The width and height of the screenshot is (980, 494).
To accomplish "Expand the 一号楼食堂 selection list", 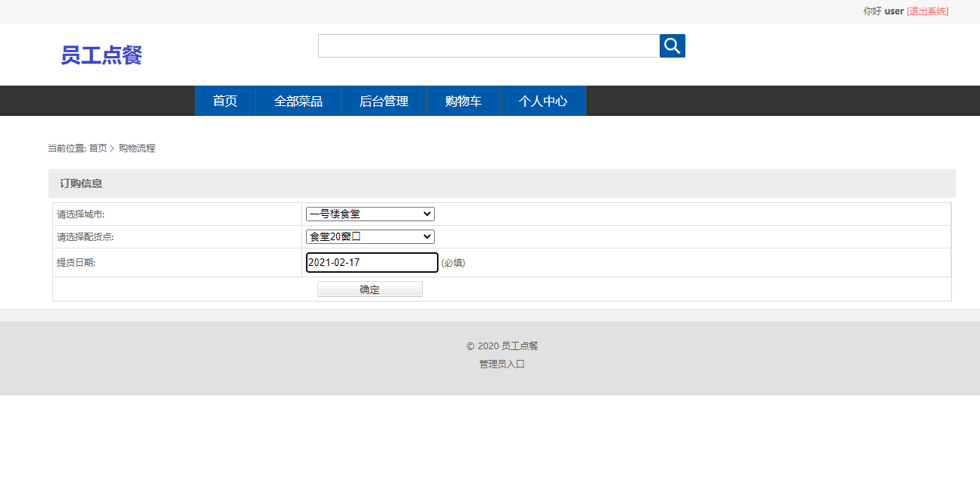I will [370, 214].
